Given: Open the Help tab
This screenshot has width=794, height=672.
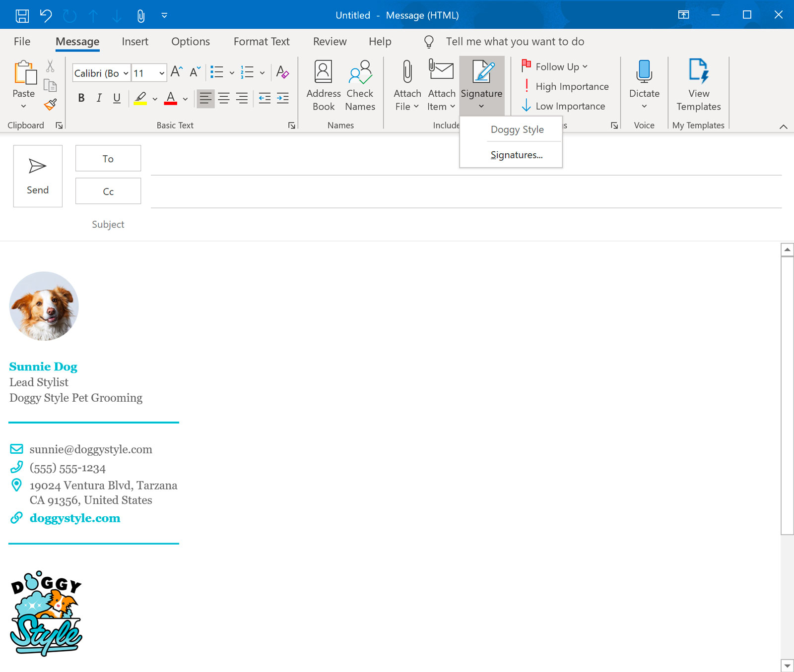Looking at the screenshot, I should click(x=380, y=42).
